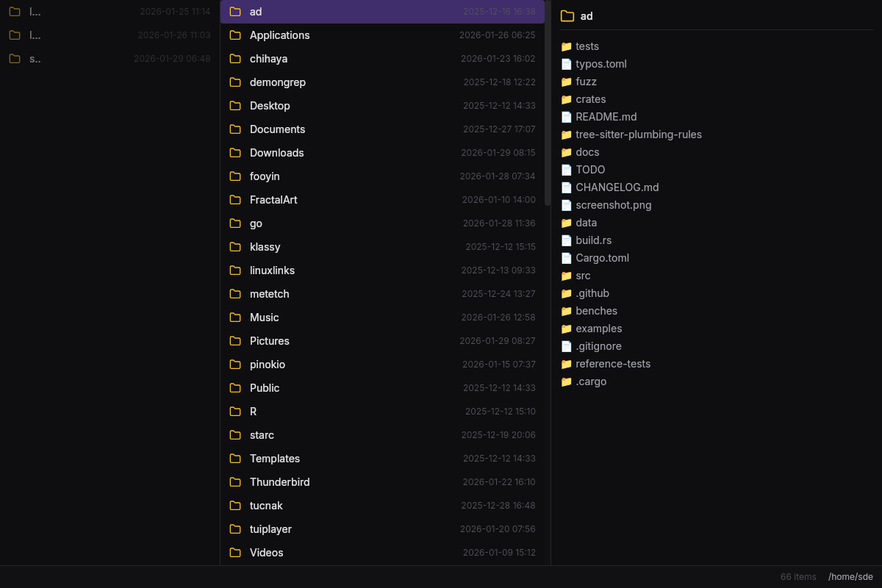Select the Music folder
Image resolution: width=882 pixels, height=588 pixels.
click(x=382, y=318)
